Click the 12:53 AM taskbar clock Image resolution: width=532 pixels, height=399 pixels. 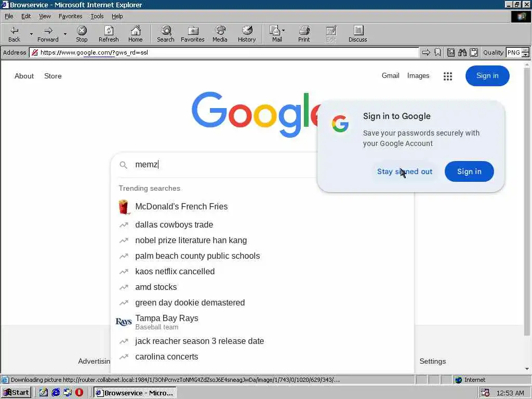point(510,393)
